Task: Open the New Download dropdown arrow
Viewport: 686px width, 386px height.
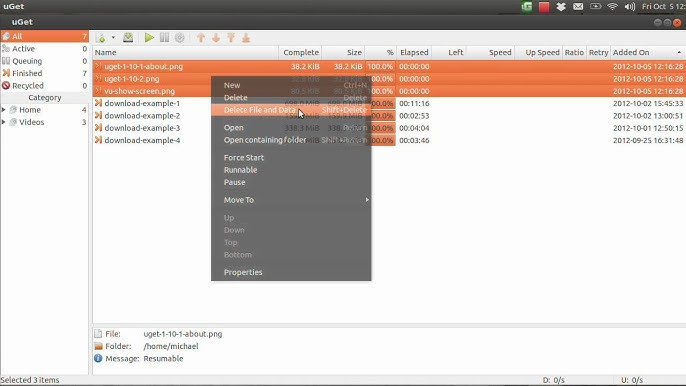Action: click(x=113, y=38)
